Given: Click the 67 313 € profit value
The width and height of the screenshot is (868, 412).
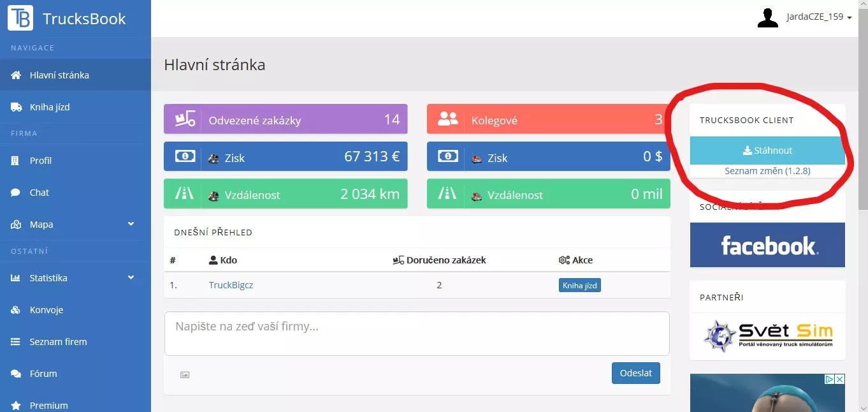Looking at the screenshot, I should 372,156.
